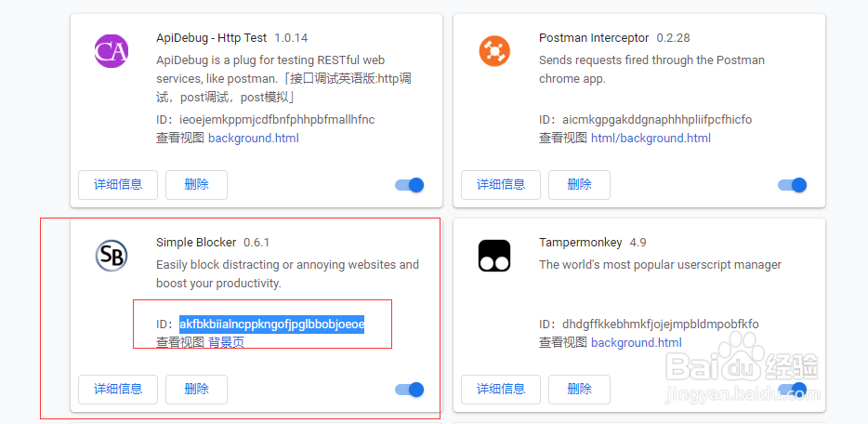The image size is (868, 424).
Task: Open Tampermonkey background.html link
Action: (637, 342)
